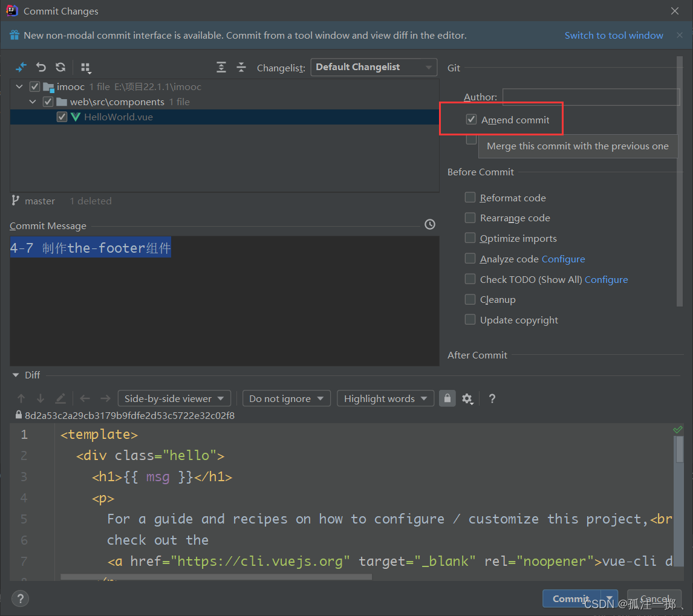Uncheck the Amend commit checkbox

point(471,119)
